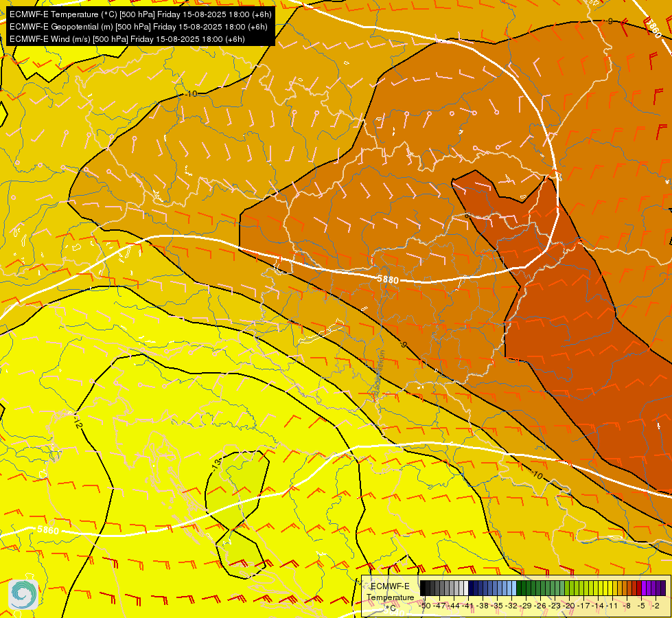Click the -8 legend tick label
The width and height of the screenshot is (672, 618).
click(627, 606)
